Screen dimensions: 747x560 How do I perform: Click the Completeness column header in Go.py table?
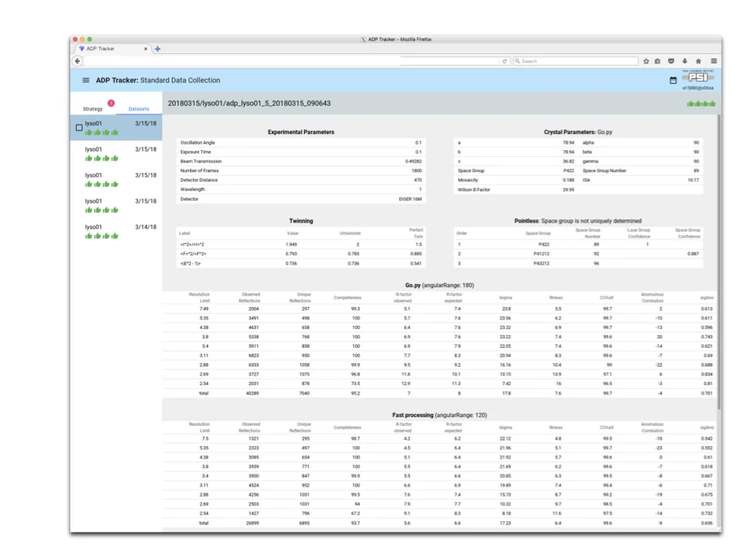coord(347,298)
